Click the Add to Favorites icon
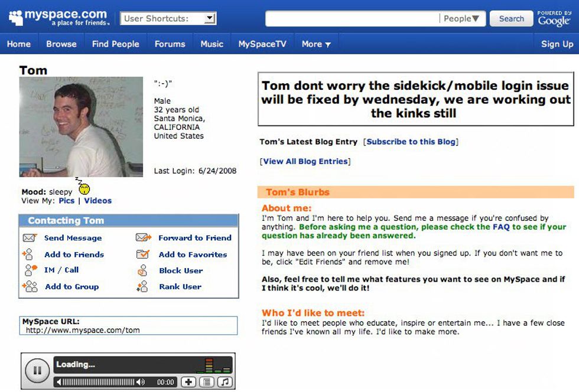This screenshot has width=579, height=392. point(143,254)
